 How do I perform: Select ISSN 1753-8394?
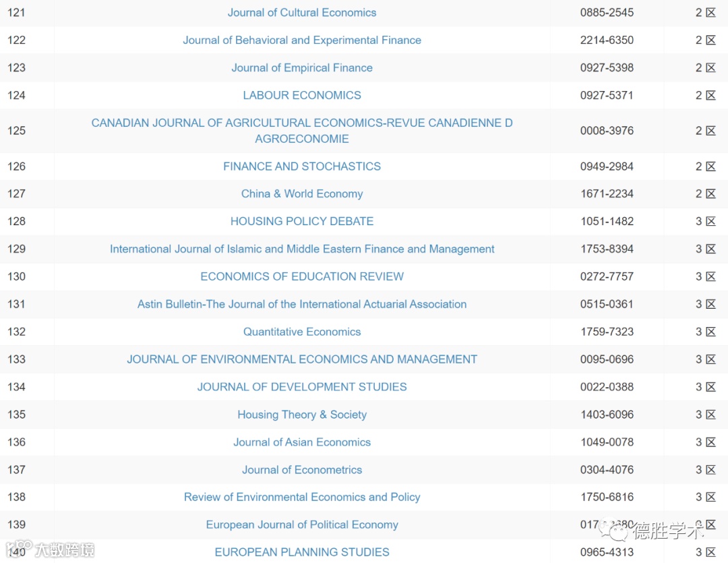coord(607,249)
